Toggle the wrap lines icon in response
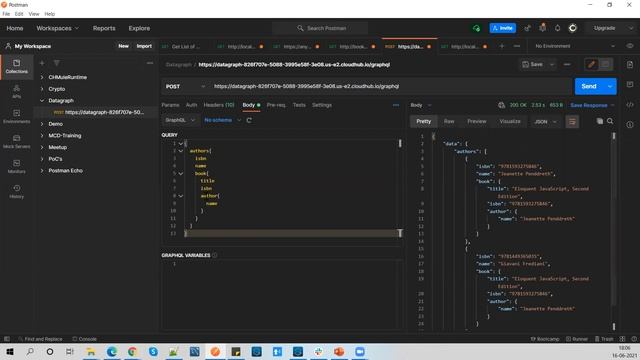640x360 pixels. point(572,121)
